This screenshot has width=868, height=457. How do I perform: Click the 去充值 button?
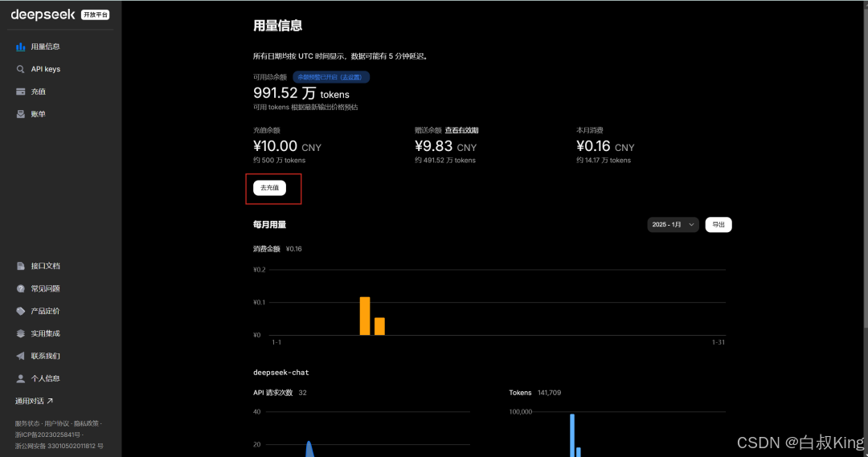click(269, 188)
